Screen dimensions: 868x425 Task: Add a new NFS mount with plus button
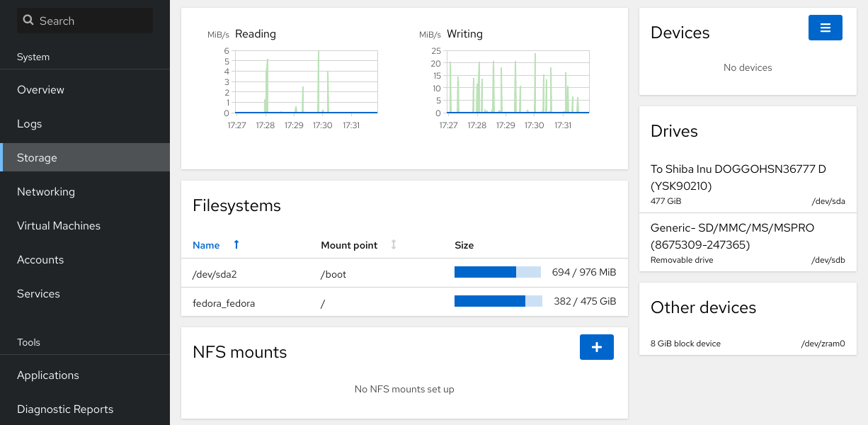[x=597, y=347]
